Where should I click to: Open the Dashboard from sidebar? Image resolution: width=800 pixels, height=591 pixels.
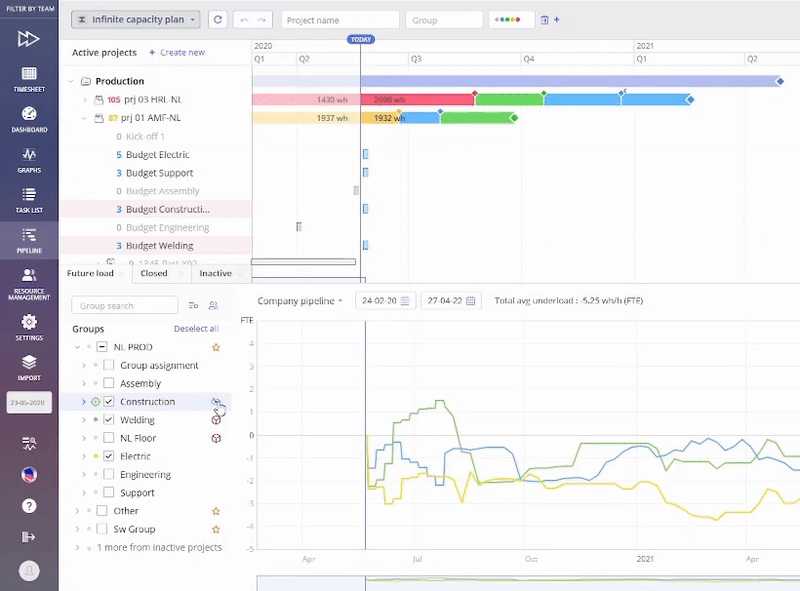pos(29,118)
